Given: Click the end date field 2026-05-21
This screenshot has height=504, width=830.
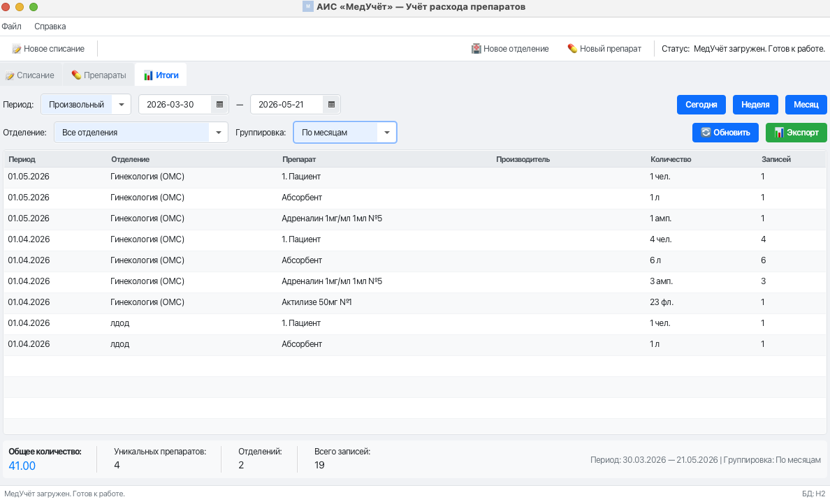Looking at the screenshot, I should tap(286, 105).
